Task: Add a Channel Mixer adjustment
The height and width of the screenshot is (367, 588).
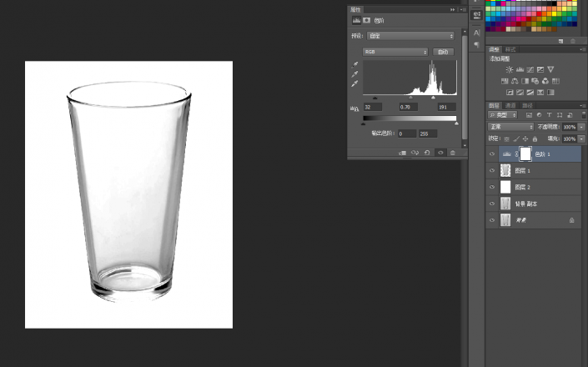Action: coord(545,81)
